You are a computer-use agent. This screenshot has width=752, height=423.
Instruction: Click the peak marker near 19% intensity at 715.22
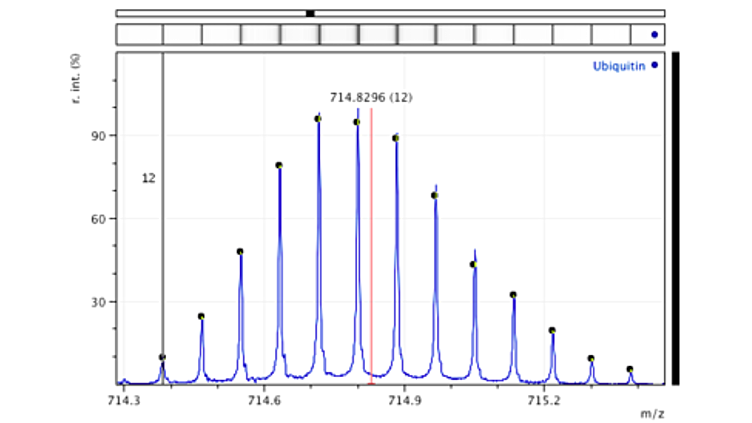click(x=552, y=330)
